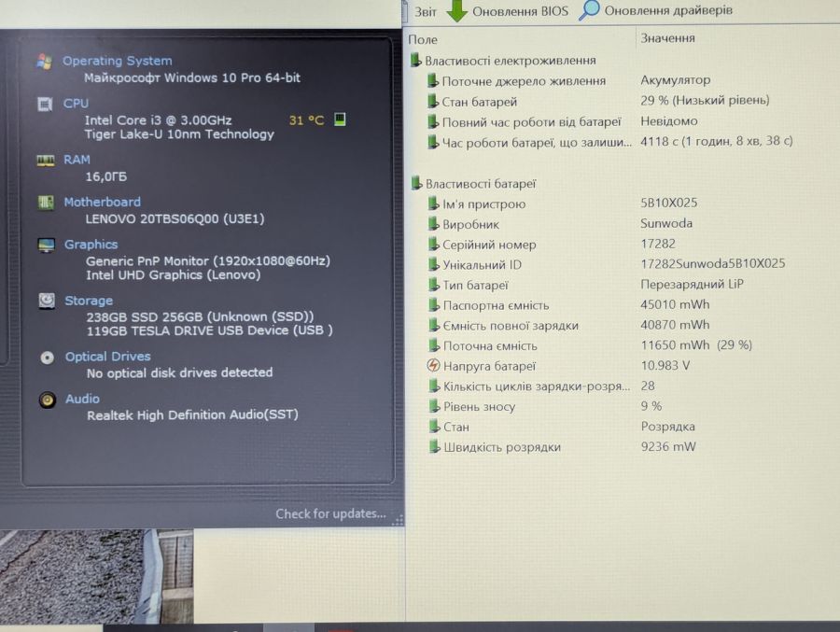This screenshot has height=632, width=840.
Task: Click the green CPU temperature indicator icon
Action: click(340, 119)
